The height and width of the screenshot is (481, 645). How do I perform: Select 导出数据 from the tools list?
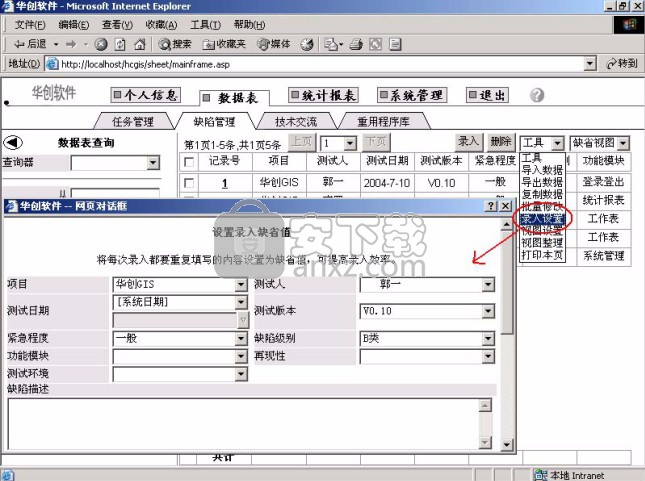pos(542,182)
